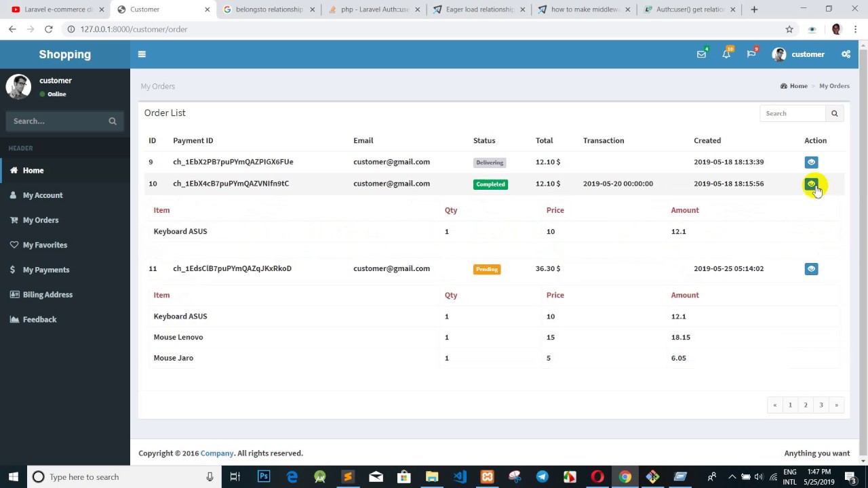Open customer user menu in header
868x488 pixels.
tap(799, 54)
